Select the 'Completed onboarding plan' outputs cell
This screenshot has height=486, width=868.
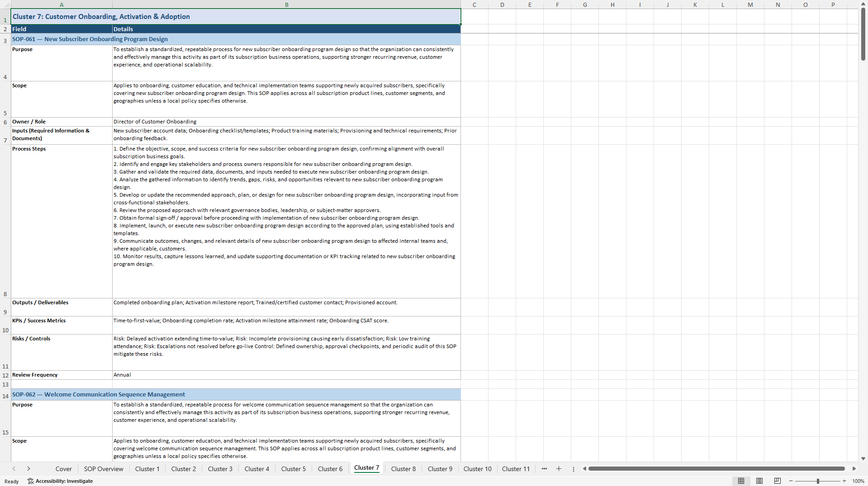tap(286, 307)
